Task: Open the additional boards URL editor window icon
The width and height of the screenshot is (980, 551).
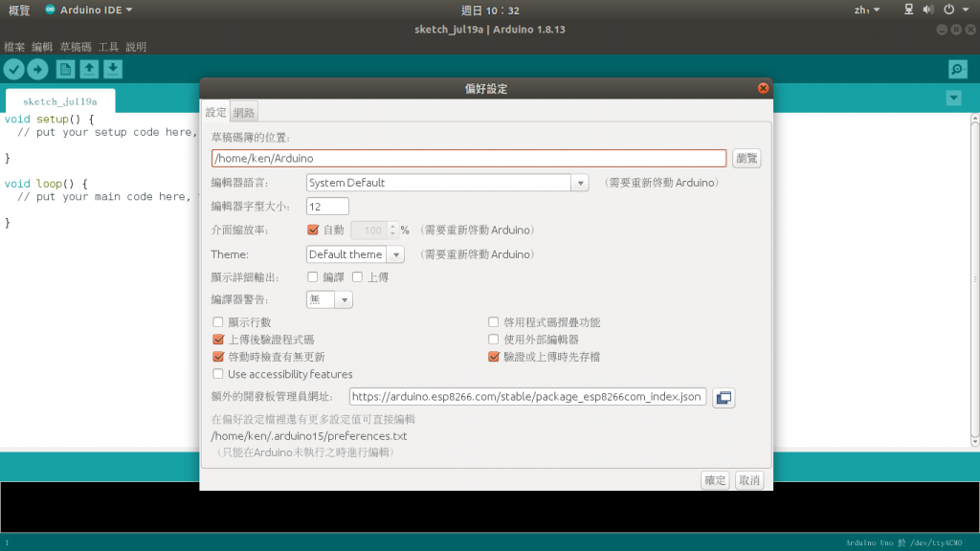Action: tap(724, 397)
